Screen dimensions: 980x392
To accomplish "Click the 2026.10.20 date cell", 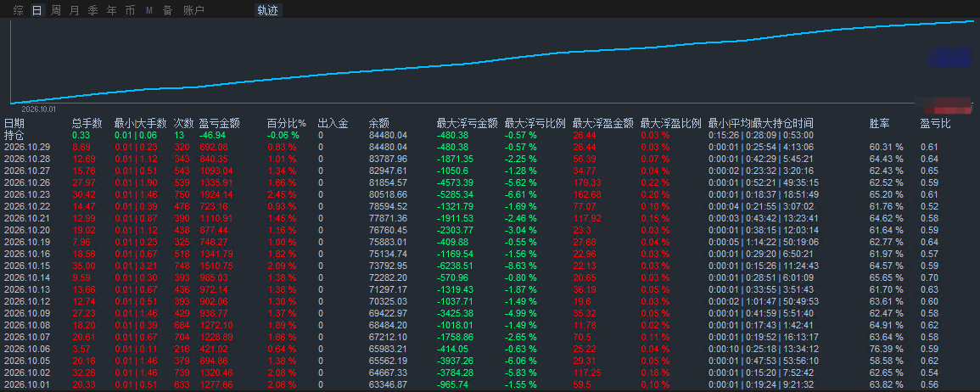I will coord(27,230).
